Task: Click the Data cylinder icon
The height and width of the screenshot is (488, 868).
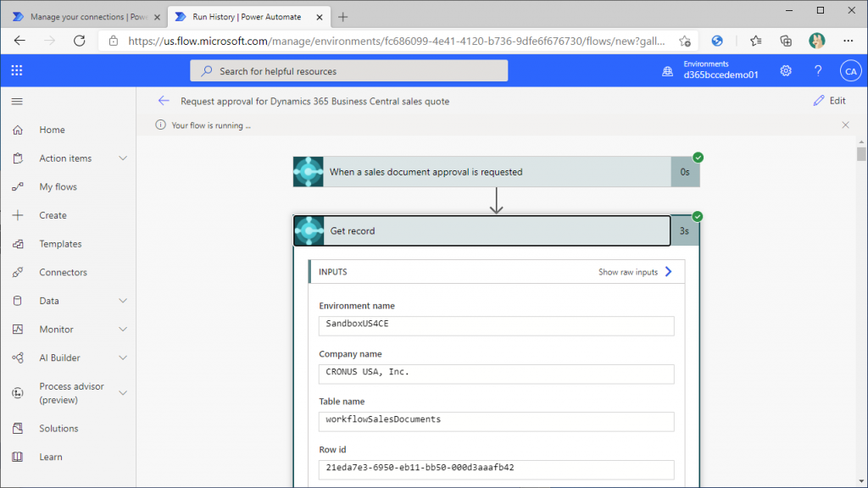Action: (18, 301)
